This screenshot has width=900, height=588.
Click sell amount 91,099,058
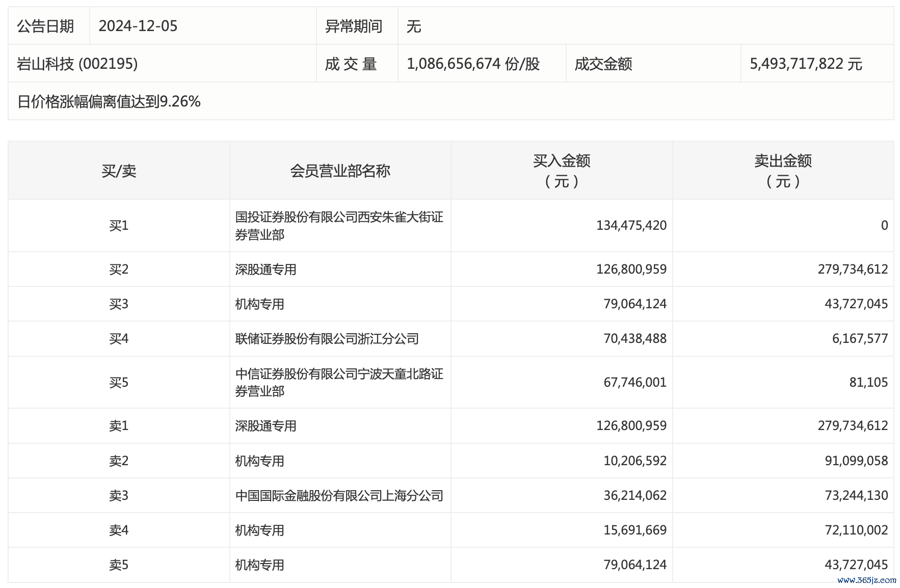click(x=857, y=461)
